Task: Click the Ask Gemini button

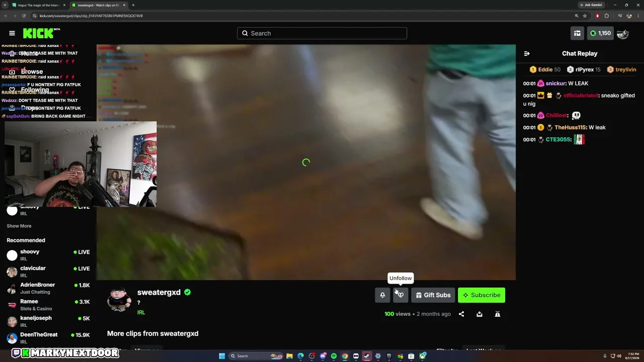Action: point(591,5)
